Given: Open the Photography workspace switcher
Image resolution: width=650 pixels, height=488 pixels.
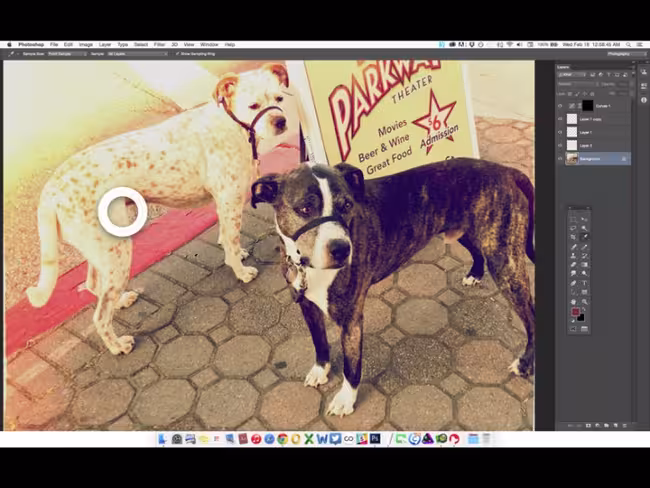Looking at the screenshot, I should coord(627,54).
